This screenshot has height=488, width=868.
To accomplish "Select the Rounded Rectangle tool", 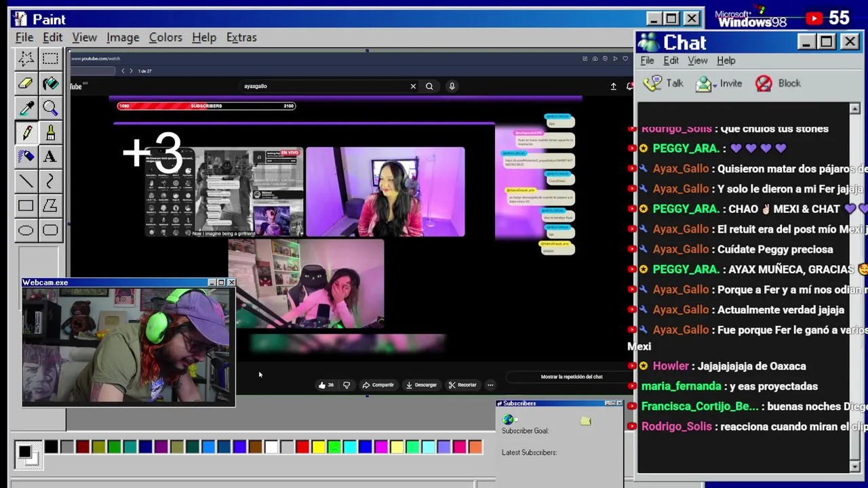I will (x=50, y=230).
